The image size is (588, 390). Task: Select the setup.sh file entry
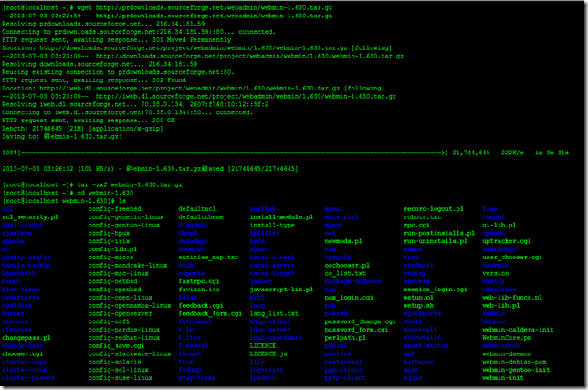click(418, 306)
